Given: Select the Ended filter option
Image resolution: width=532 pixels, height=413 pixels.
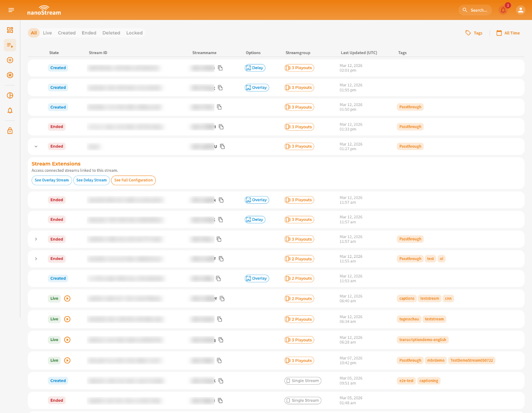Looking at the screenshot, I should (x=89, y=32).
